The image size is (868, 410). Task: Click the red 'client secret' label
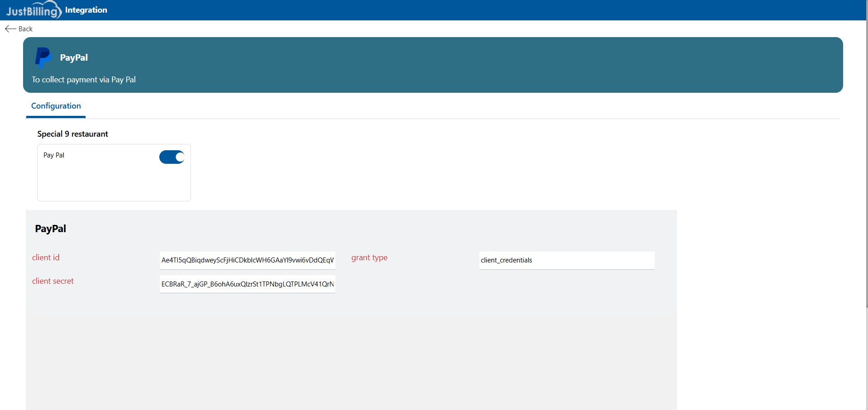point(53,281)
